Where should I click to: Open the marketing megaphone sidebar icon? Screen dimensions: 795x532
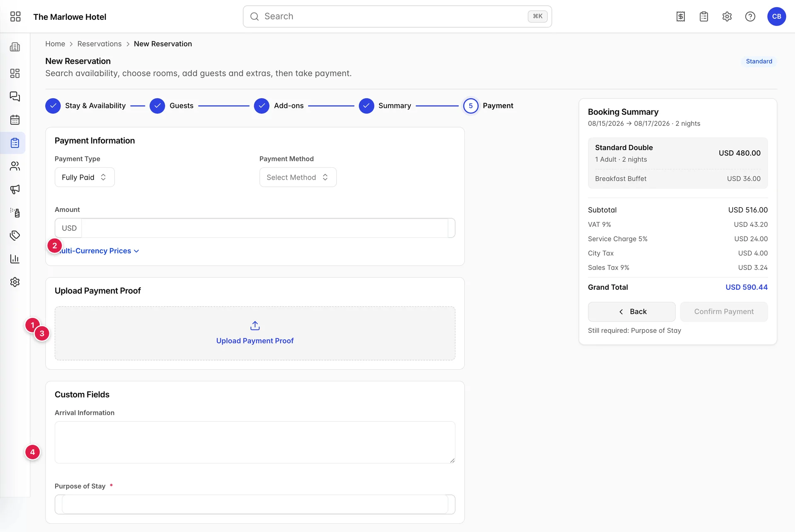(15, 189)
